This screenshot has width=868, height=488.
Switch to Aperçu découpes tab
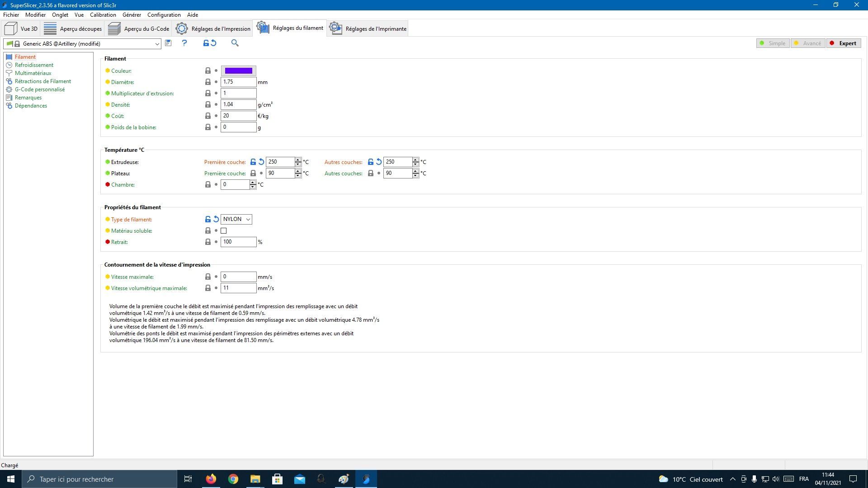tap(73, 28)
